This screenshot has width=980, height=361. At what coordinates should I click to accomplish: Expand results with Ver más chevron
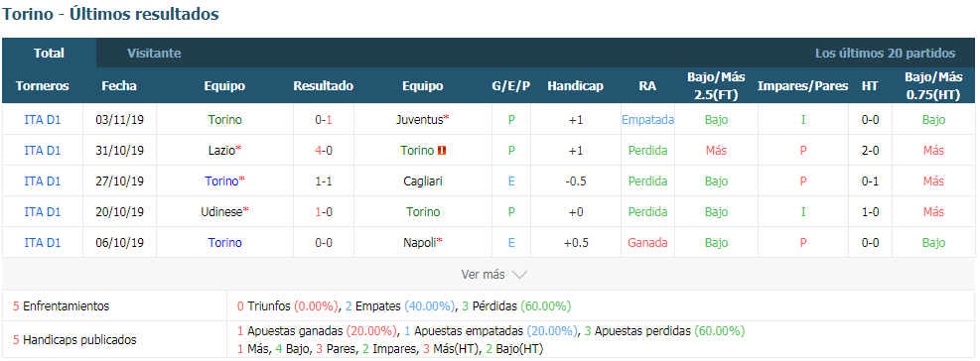tap(493, 274)
